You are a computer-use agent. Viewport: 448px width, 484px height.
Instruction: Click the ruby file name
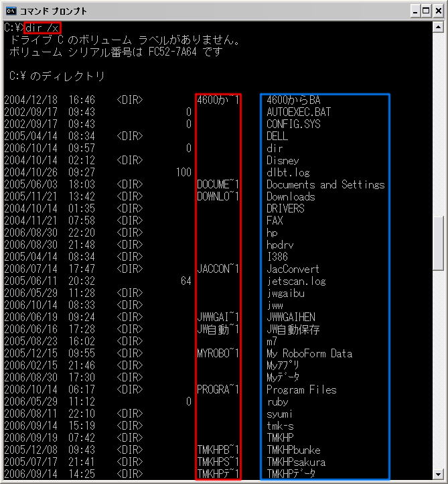pos(277,402)
